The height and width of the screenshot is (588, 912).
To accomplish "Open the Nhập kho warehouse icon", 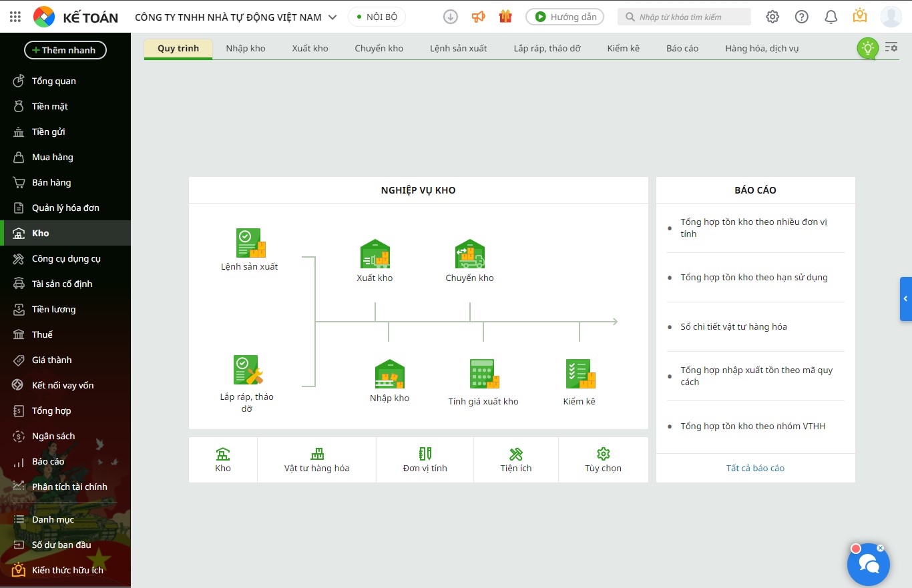I will pyautogui.click(x=390, y=374).
